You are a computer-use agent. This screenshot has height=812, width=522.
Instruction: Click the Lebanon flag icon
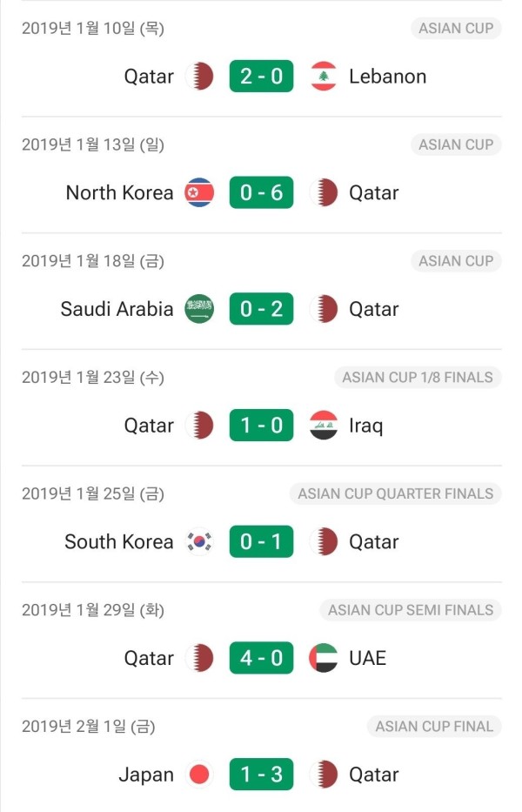[x=324, y=76]
